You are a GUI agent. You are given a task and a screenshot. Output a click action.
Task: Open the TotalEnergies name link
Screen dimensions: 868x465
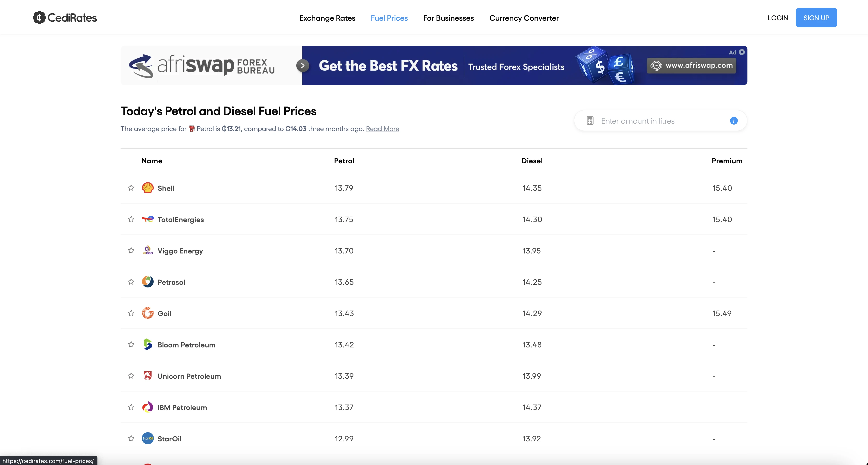click(x=181, y=219)
